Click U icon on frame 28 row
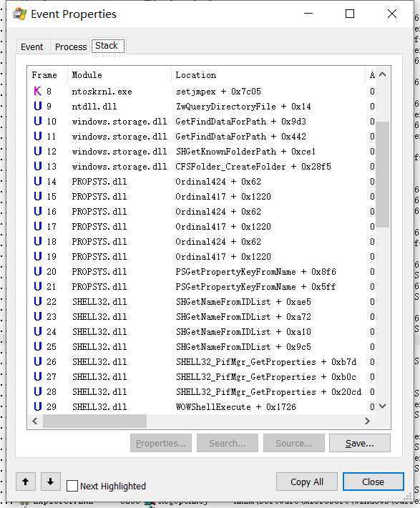The image size is (420, 508). tap(38, 391)
